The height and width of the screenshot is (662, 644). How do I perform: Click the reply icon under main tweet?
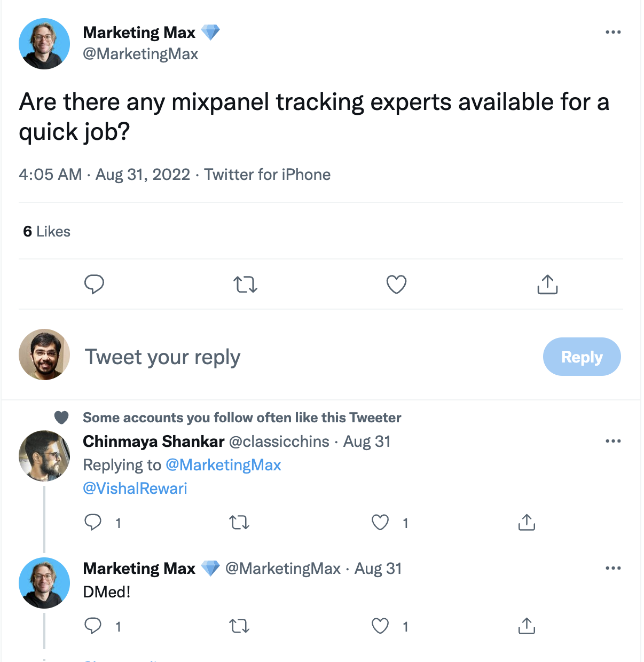coord(94,284)
